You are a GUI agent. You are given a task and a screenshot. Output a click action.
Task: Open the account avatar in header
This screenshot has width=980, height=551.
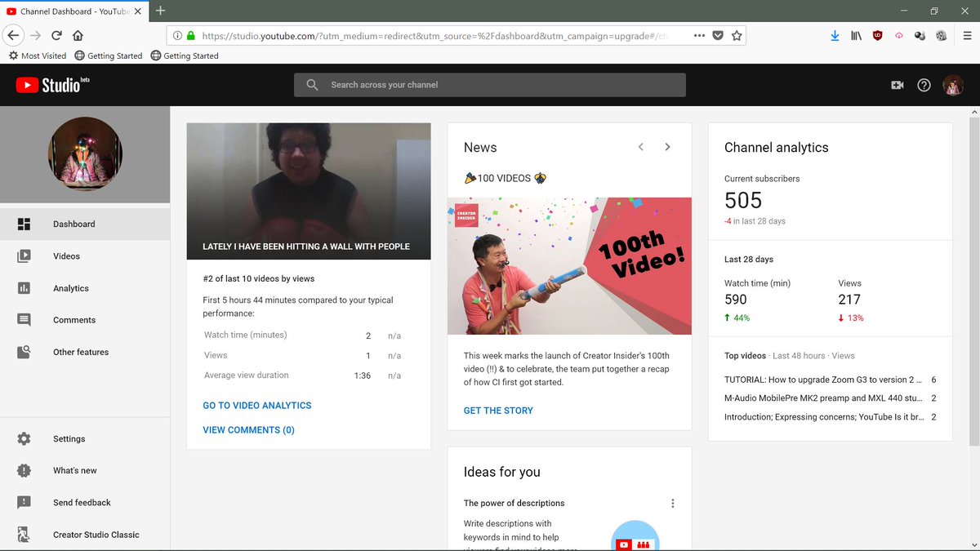[953, 85]
